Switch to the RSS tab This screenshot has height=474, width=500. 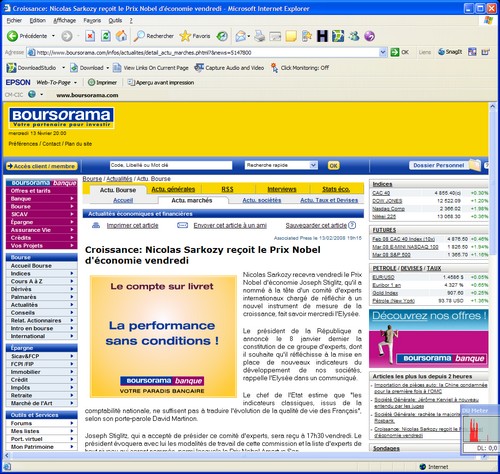[227, 189]
